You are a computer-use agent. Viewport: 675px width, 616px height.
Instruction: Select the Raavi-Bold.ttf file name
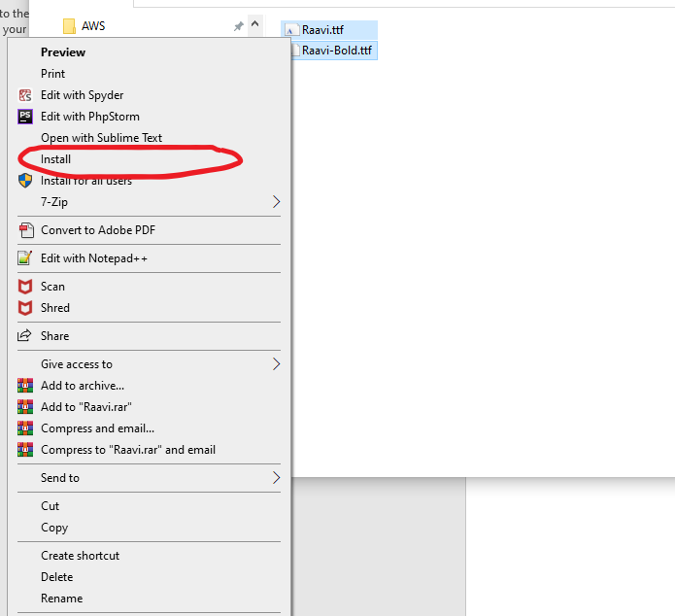337,51
